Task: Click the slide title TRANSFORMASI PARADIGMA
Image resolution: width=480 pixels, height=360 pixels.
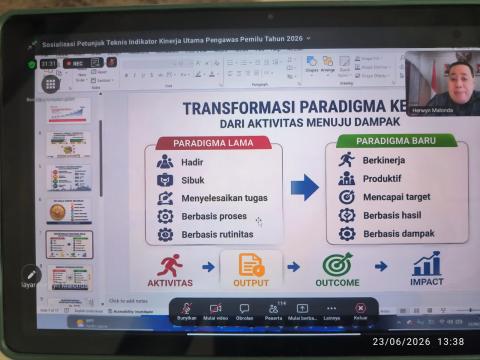Action: (x=295, y=107)
